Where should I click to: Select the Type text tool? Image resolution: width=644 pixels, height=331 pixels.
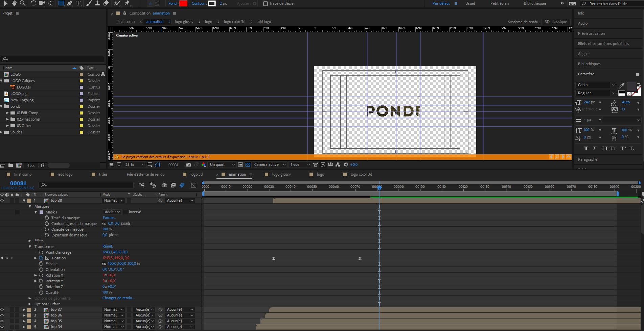pyautogui.click(x=78, y=3)
